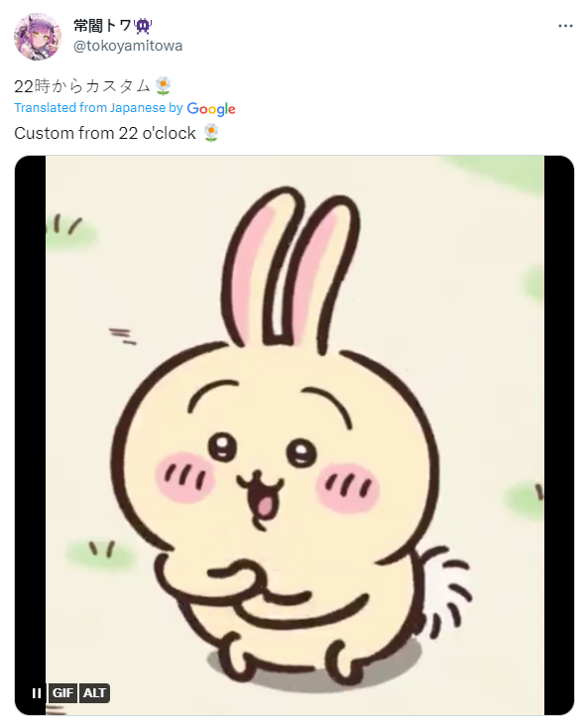This screenshot has width=588, height=727.
Task: Open the 常闇トワ profile avatar
Action: click(38, 37)
